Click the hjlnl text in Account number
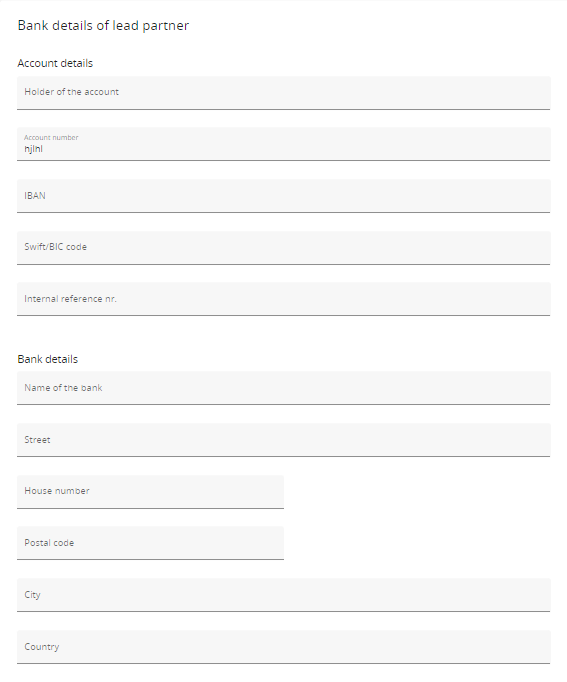Screen dimensions: 567x682 (x=33, y=149)
